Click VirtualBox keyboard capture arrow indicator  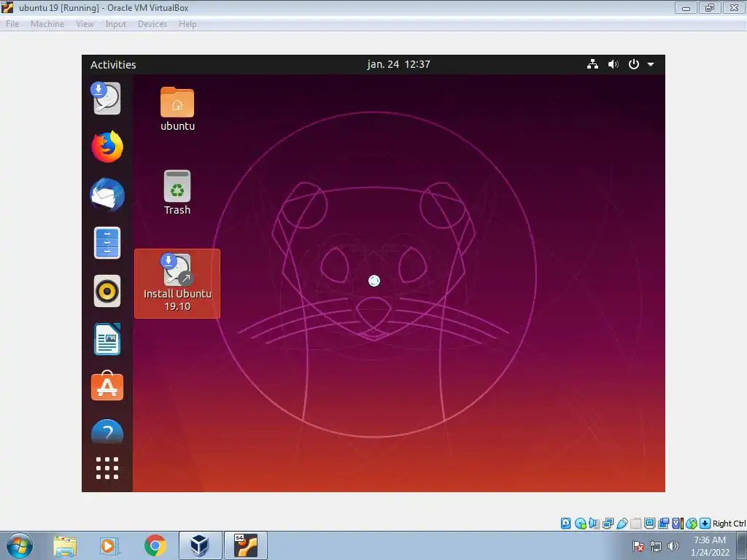click(x=705, y=524)
